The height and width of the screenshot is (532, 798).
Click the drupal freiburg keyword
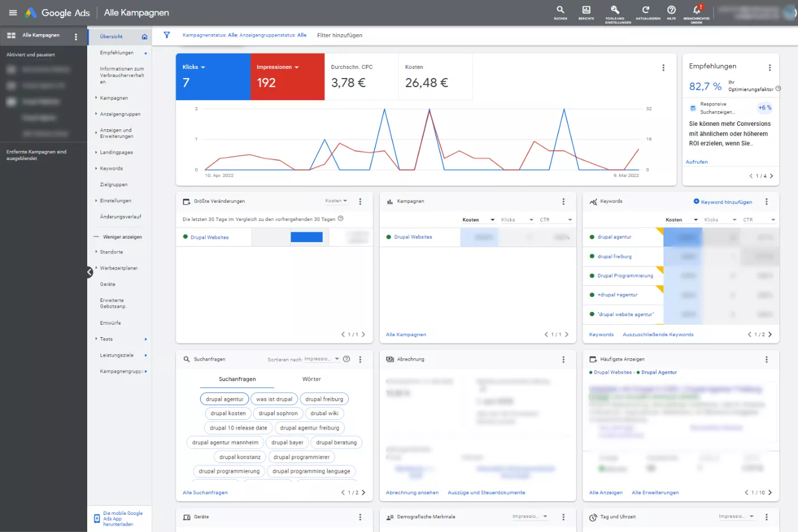(x=614, y=256)
